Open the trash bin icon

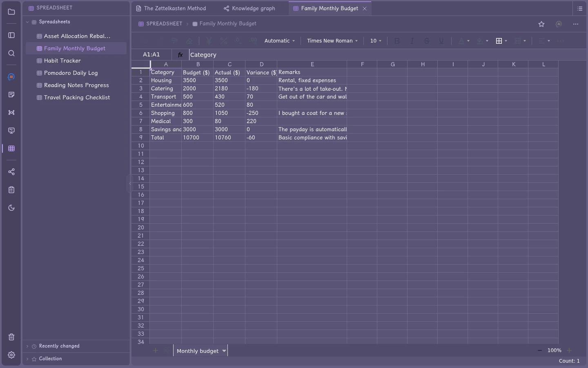tap(11, 337)
